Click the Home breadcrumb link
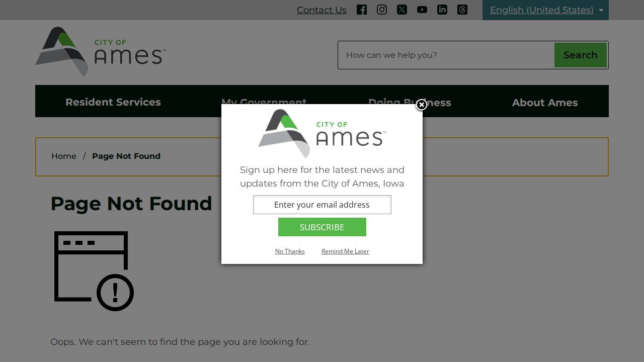The height and width of the screenshot is (362, 644). pyautogui.click(x=64, y=156)
